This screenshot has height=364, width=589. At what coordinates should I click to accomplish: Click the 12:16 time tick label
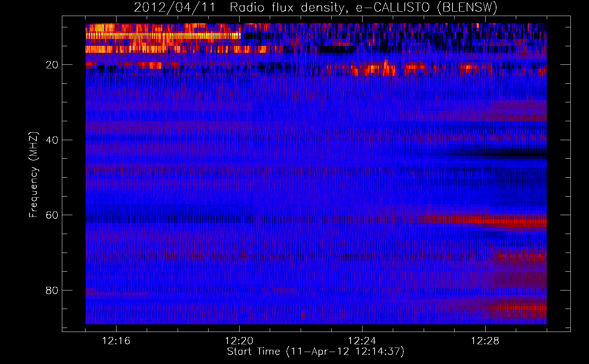(116, 341)
